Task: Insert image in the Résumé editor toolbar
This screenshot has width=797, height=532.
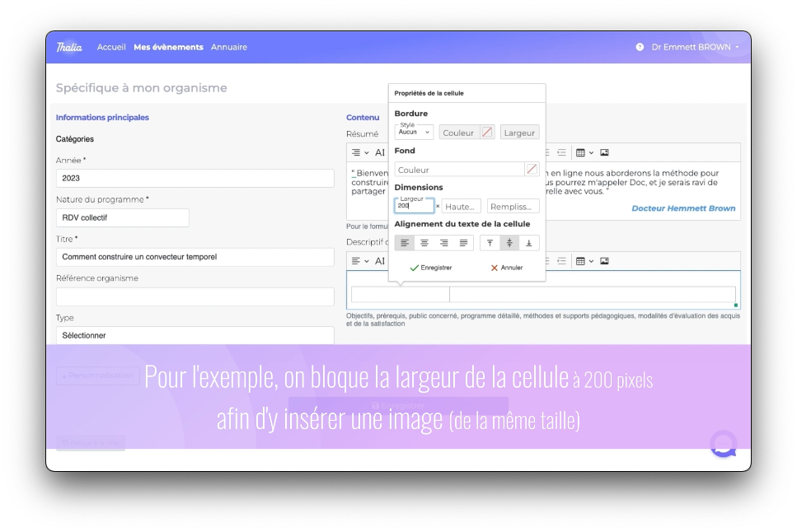Action: point(604,152)
